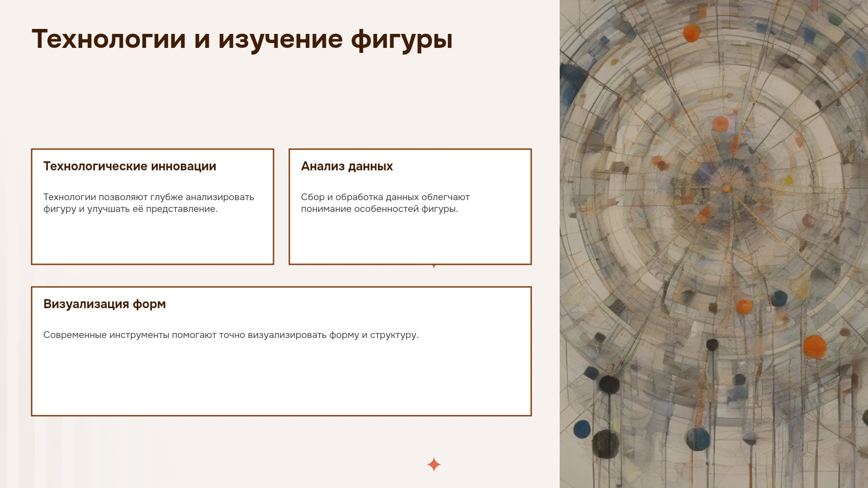This screenshot has width=868, height=488.
Task: Click the orange four-point star icon
Action: coord(434,465)
